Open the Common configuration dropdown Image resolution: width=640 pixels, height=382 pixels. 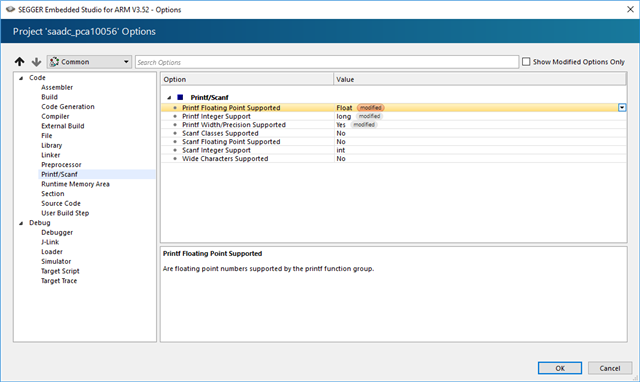[89, 62]
